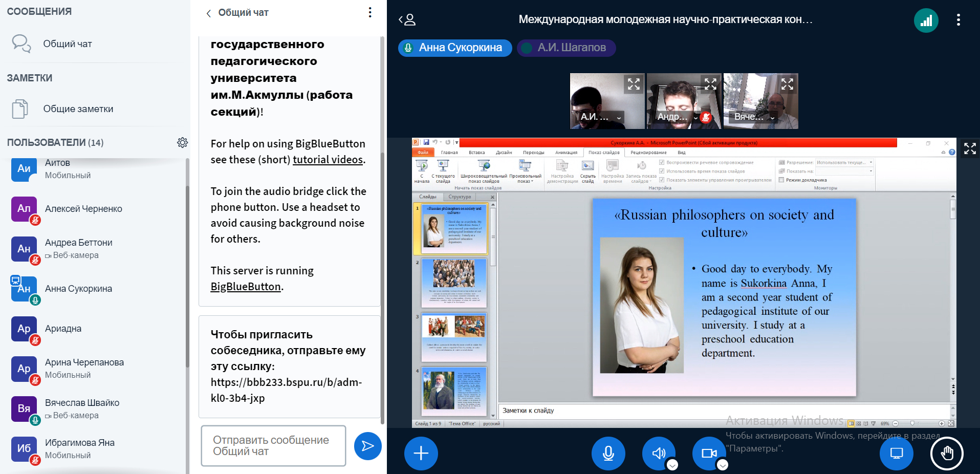Open the 'tutorial videos' link
Screen dimensions: 980x474
click(328, 160)
